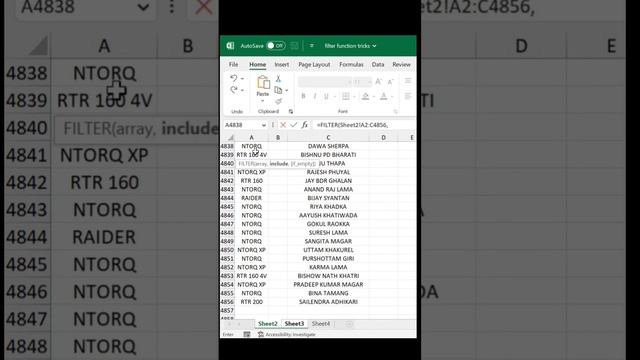Click the Font Color letter A
Viewport: 640px width, 360px height.
pos(384,96)
